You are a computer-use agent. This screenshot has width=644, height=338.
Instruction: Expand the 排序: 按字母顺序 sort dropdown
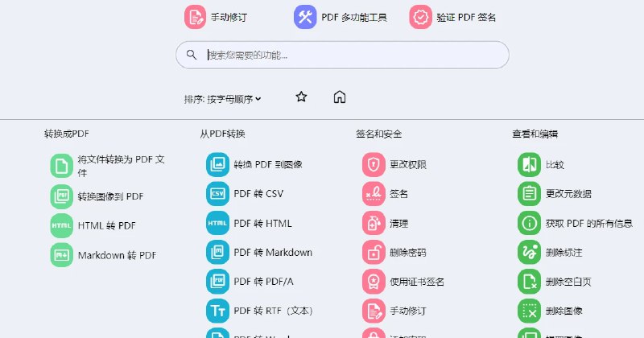click(x=223, y=99)
